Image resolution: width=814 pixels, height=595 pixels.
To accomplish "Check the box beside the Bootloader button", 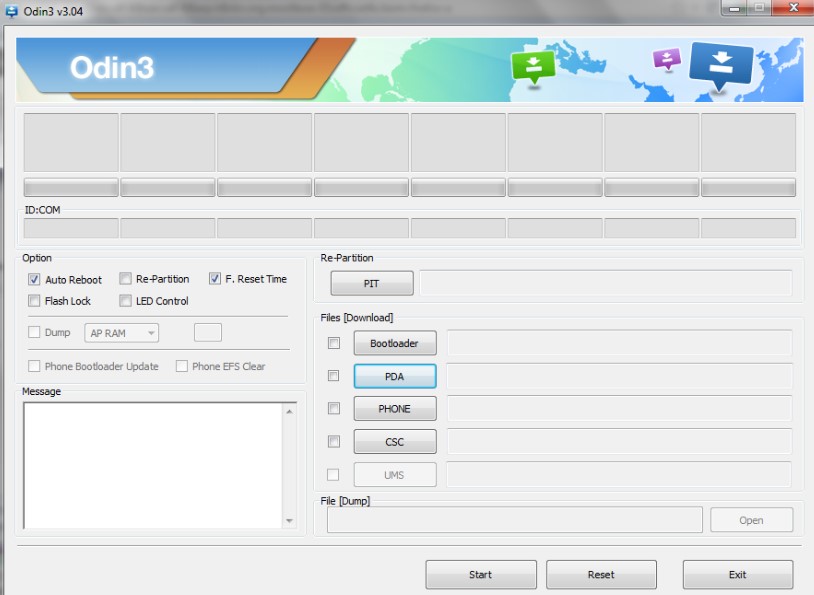I will tap(334, 343).
